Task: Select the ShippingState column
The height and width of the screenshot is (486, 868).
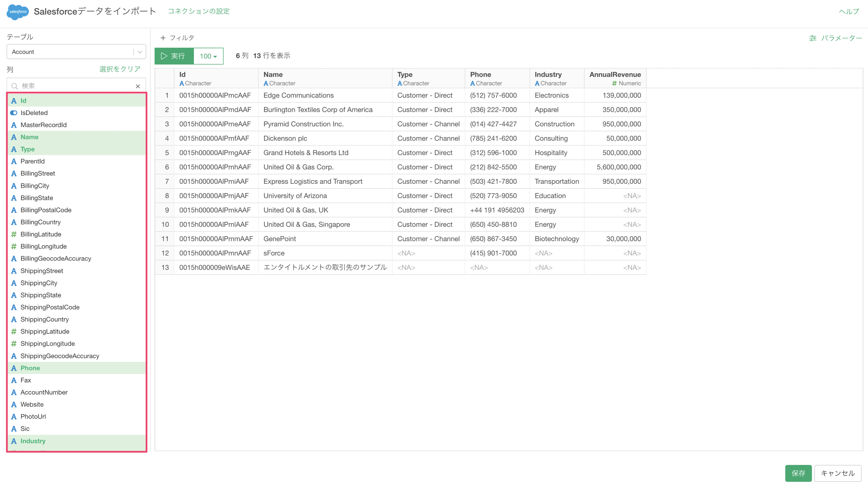Action: coord(77,295)
